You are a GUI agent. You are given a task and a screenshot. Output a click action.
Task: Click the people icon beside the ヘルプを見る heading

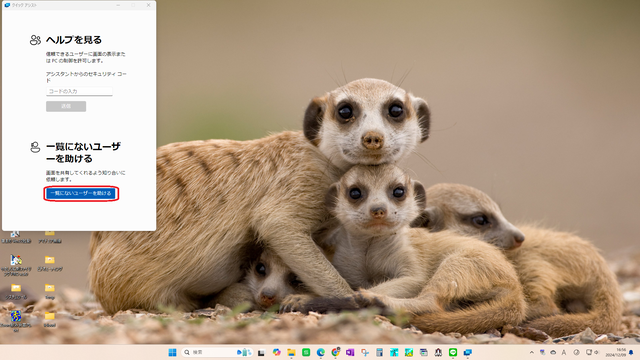coord(36,40)
